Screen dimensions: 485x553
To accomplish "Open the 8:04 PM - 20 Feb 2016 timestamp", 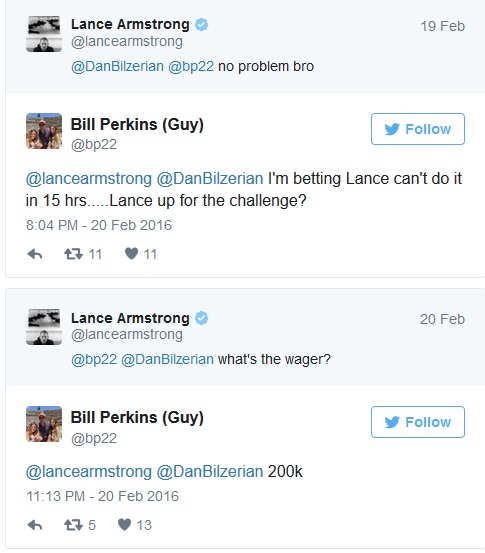I will pyautogui.click(x=99, y=225).
